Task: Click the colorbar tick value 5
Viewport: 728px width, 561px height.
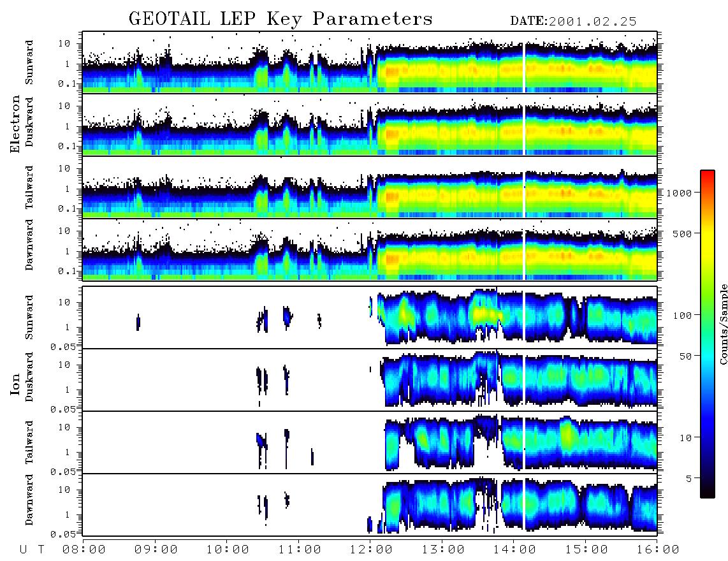Action: coord(689,479)
